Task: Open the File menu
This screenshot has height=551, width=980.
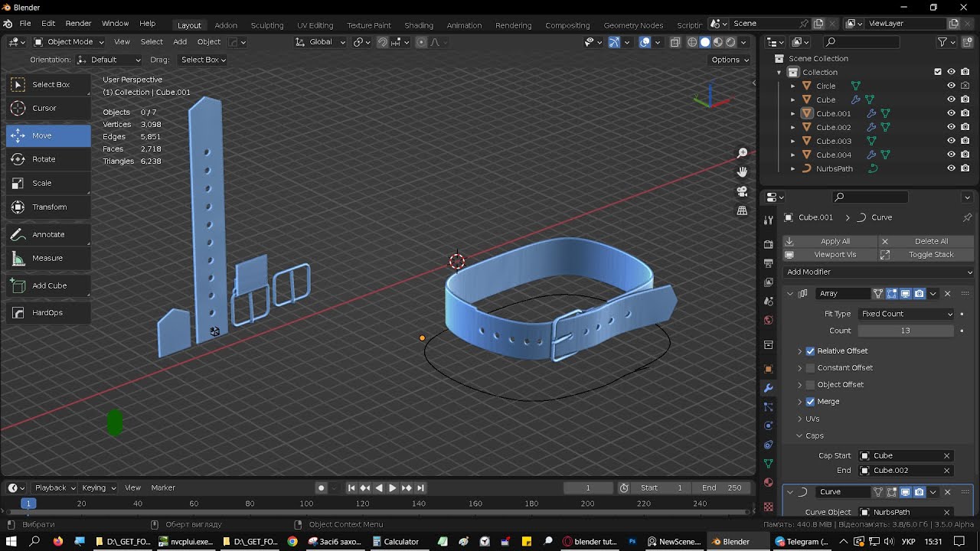Action: click(25, 24)
